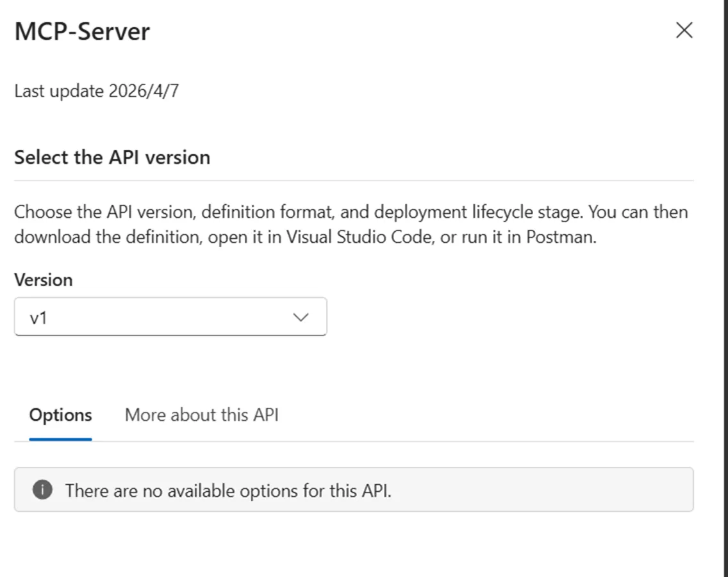Click the info icon in the notice banner

pyautogui.click(x=42, y=491)
